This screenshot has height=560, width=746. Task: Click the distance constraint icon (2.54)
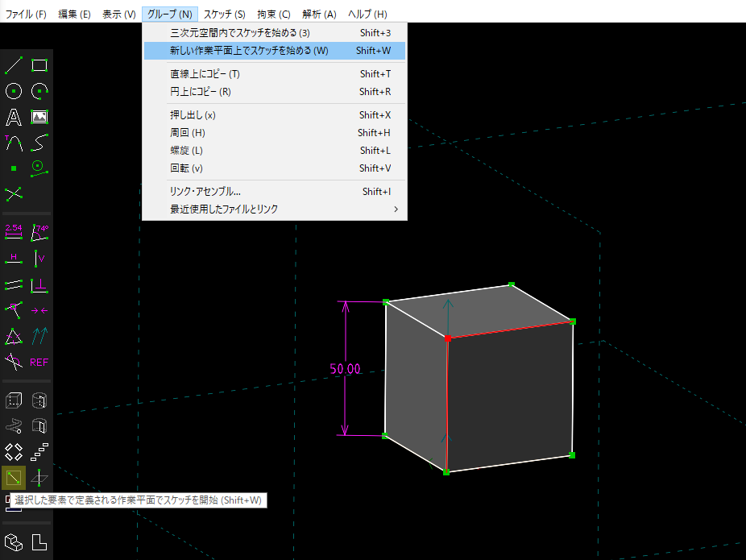pyautogui.click(x=14, y=233)
